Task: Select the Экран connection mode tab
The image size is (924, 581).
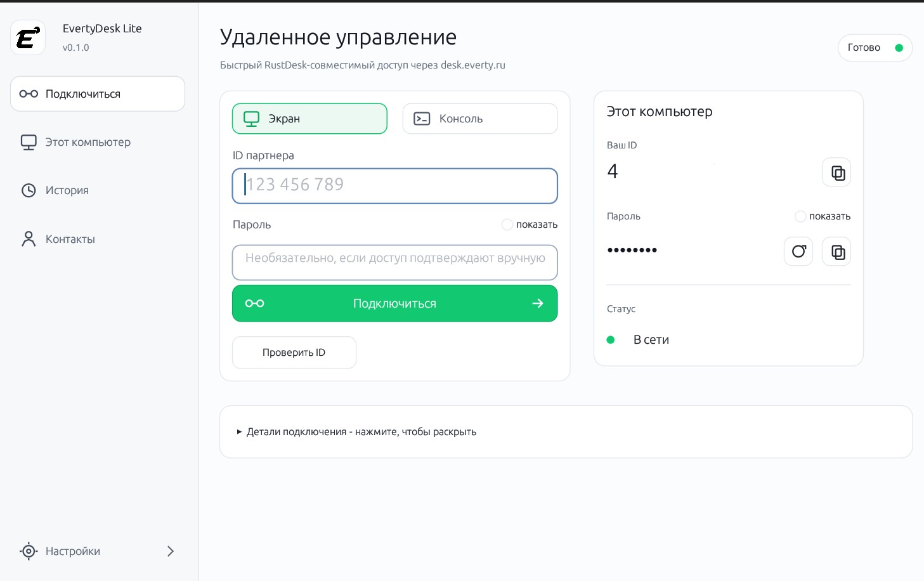Action: 309,119
